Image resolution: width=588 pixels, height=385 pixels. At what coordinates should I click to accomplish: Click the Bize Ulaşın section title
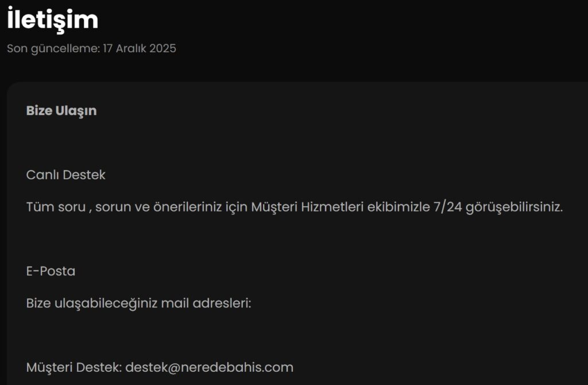coord(61,111)
